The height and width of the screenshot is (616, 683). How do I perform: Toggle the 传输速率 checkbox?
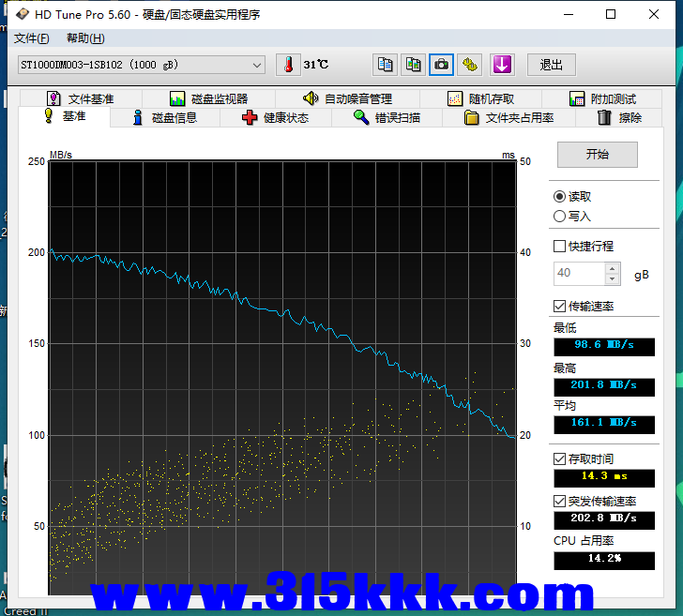click(560, 307)
